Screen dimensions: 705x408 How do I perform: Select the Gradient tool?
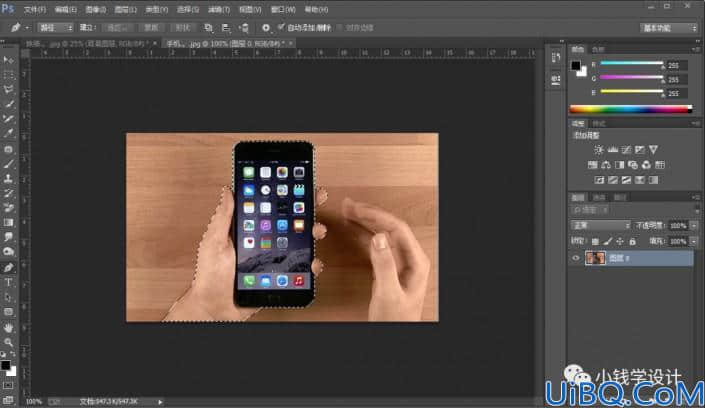pos(8,222)
